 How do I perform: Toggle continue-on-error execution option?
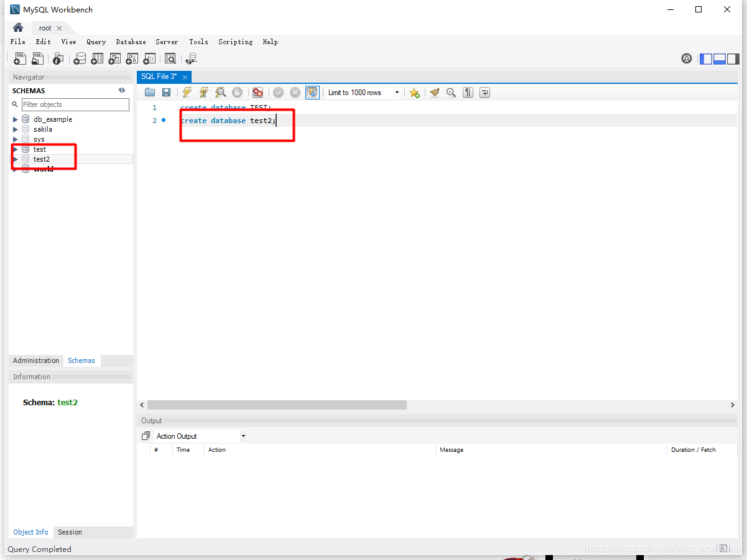258,93
